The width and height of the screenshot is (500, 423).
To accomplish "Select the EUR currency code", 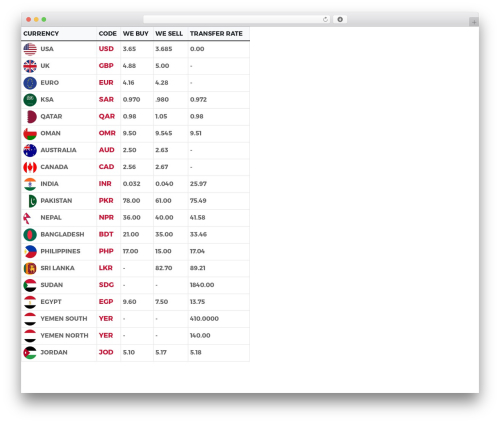I will click(106, 82).
